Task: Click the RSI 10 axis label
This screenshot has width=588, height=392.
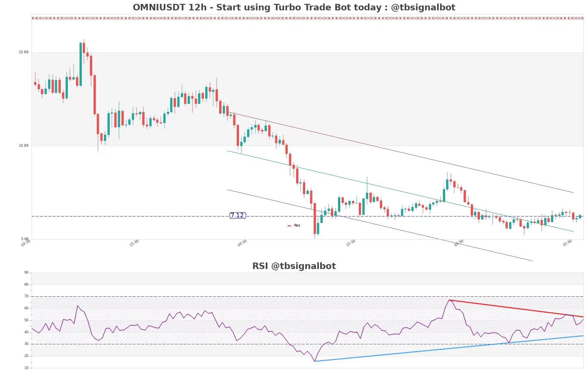Action: pos(26,368)
